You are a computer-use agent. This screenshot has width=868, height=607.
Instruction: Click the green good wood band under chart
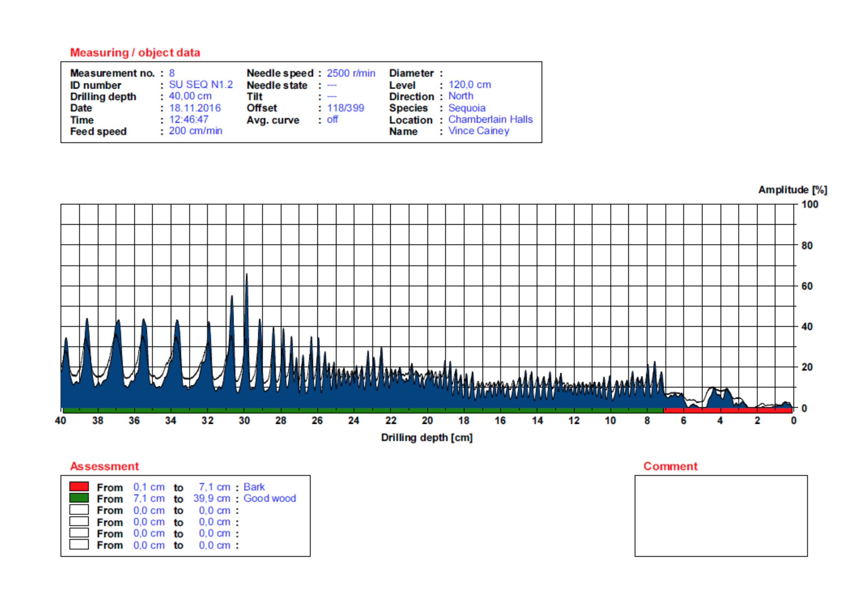363,410
